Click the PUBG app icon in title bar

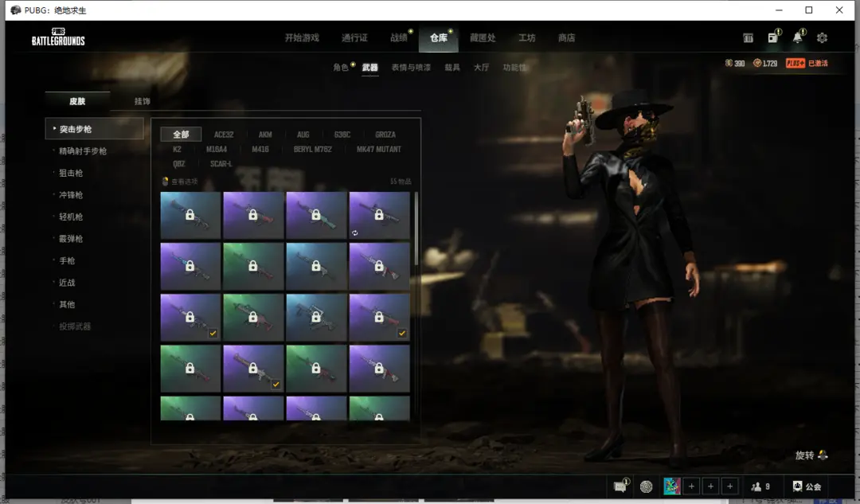click(x=15, y=10)
